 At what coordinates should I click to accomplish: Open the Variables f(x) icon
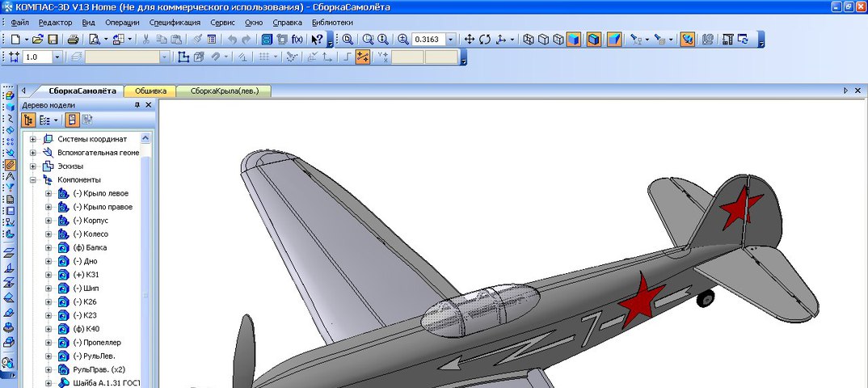coord(297,40)
